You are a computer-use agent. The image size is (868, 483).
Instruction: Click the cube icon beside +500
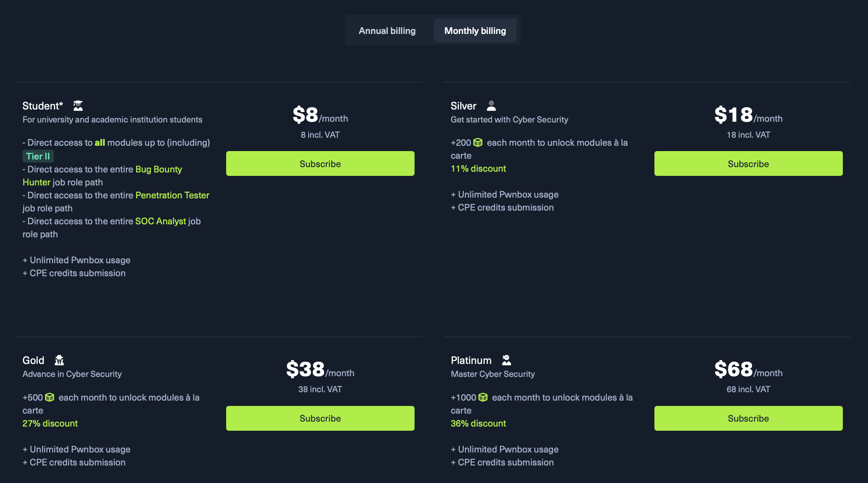50,398
